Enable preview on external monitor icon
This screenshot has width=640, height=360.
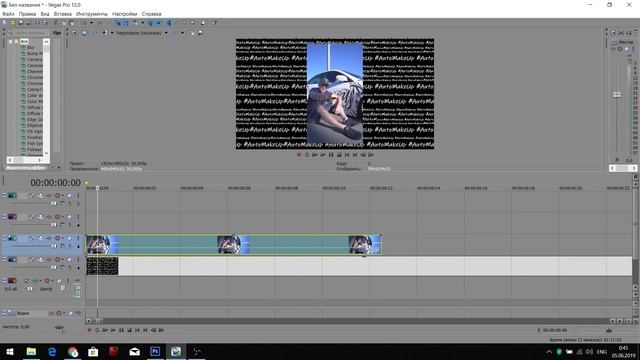[84, 33]
